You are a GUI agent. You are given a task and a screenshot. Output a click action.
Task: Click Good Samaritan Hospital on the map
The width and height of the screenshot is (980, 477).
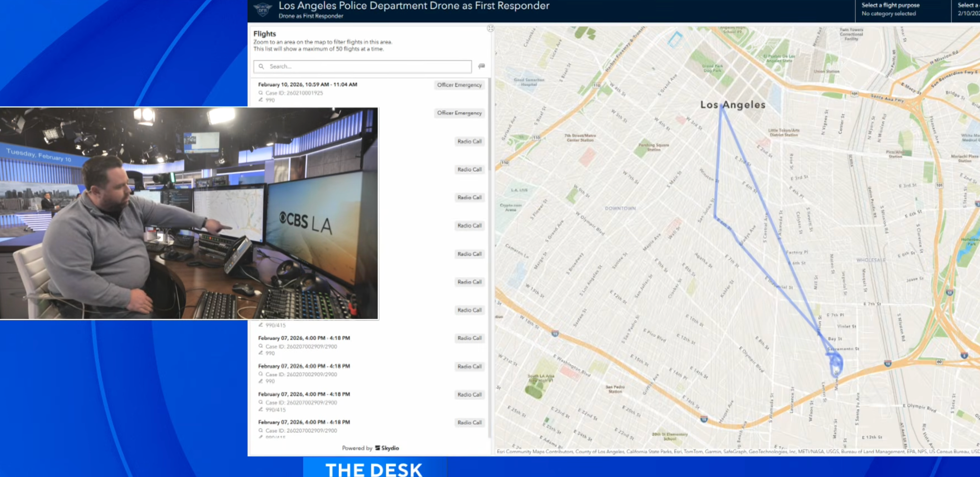tap(529, 82)
